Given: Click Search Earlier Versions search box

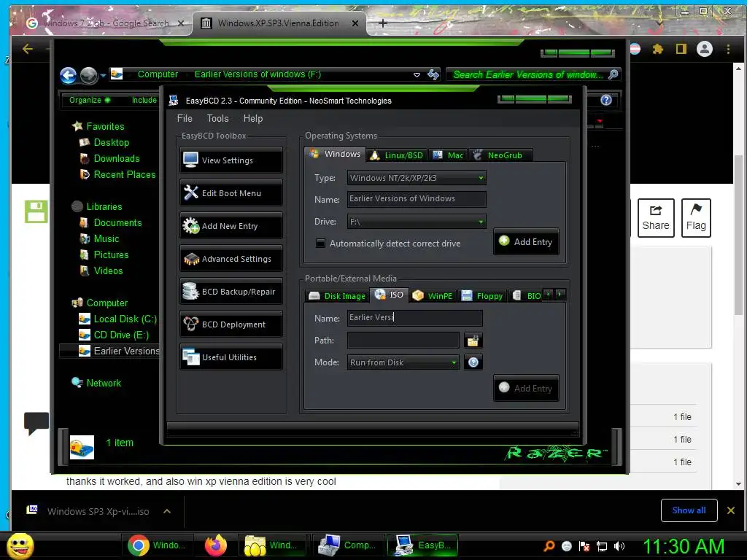Looking at the screenshot, I should point(533,74).
